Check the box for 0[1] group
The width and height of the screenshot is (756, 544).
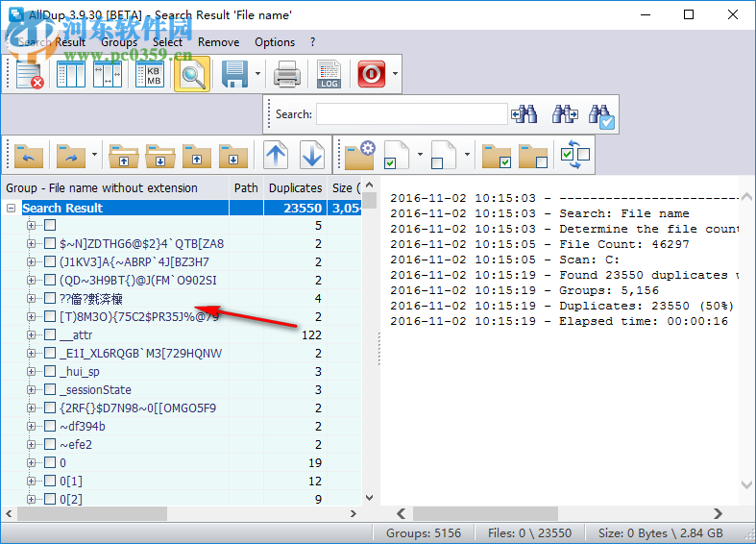click(x=50, y=481)
